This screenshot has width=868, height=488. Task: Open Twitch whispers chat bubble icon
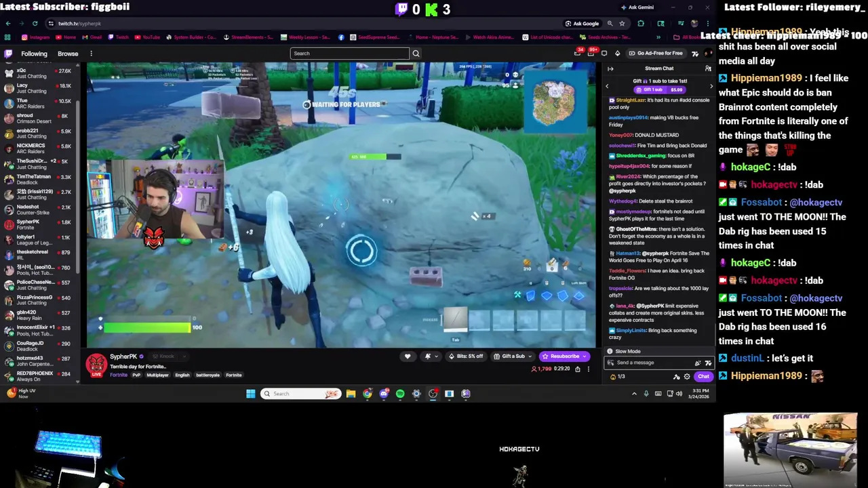click(606, 53)
